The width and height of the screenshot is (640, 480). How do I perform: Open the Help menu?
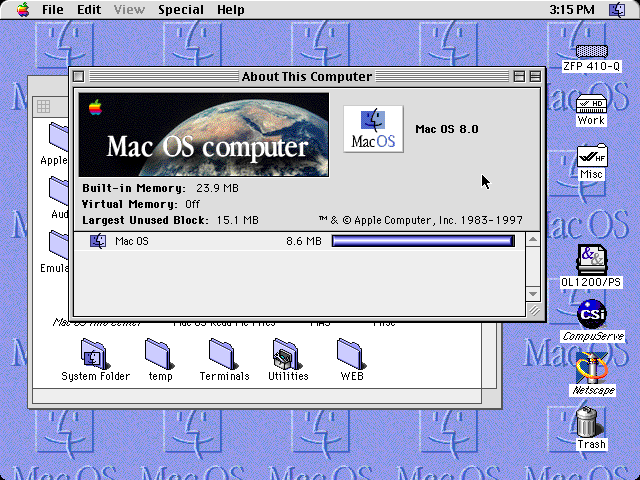pyautogui.click(x=231, y=9)
